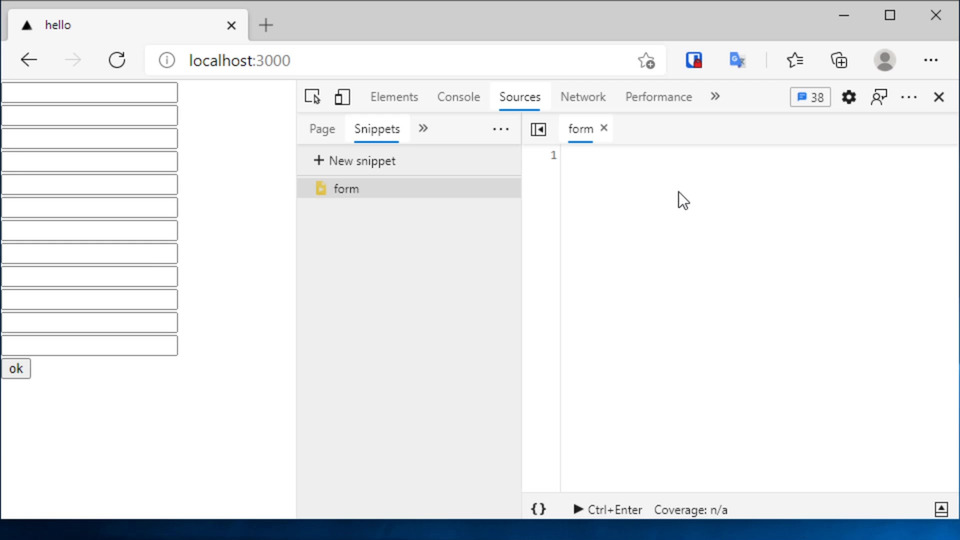Open the 38 issues counter badge
This screenshot has width=960, height=540.
pyautogui.click(x=810, y=97)
